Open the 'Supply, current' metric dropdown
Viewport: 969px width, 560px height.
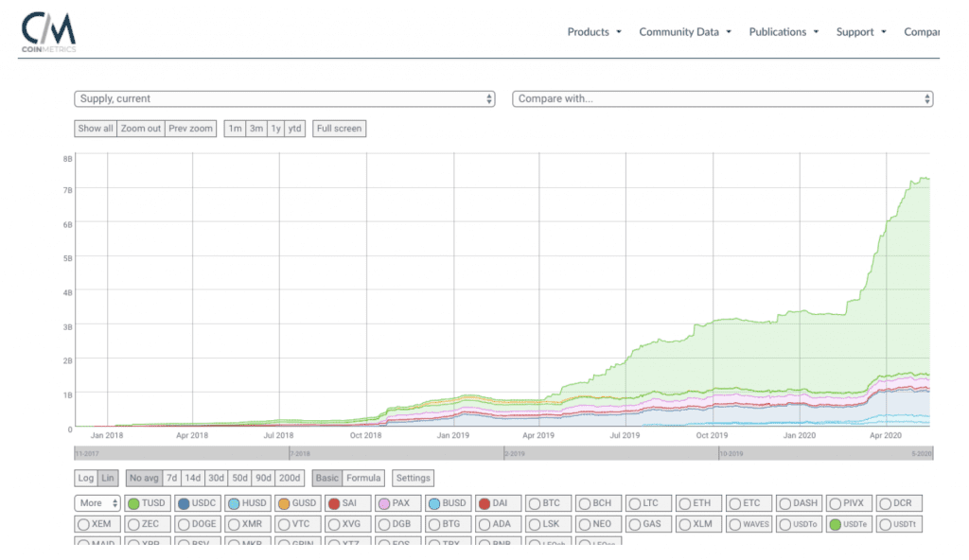tap(285, 98)
